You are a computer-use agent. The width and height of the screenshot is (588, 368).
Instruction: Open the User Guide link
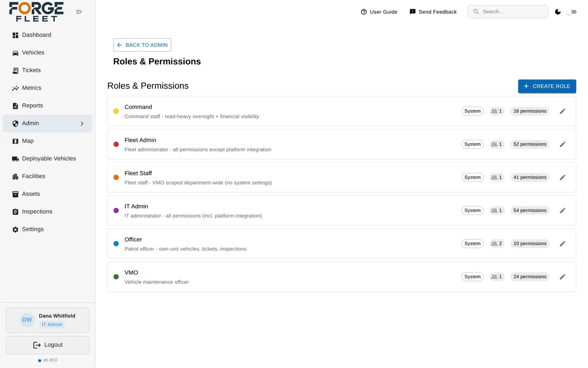click(379, 12)
